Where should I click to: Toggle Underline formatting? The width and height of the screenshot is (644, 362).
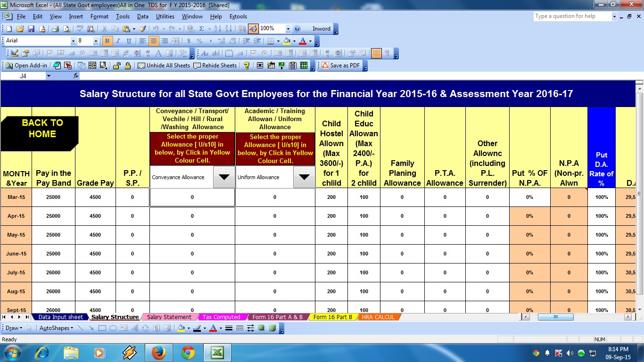[x=129, y=41]
